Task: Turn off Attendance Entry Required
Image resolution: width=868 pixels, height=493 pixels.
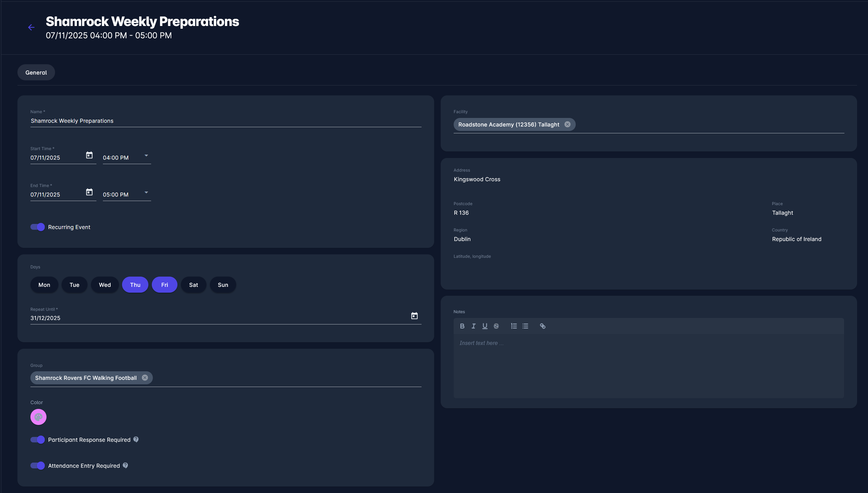Action: click(x=38, y=466)
